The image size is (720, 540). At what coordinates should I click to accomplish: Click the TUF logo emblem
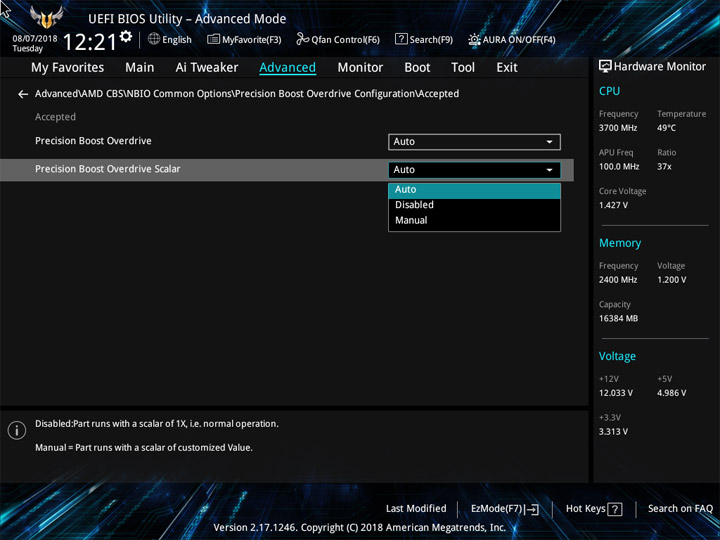[x=46, y=17]
